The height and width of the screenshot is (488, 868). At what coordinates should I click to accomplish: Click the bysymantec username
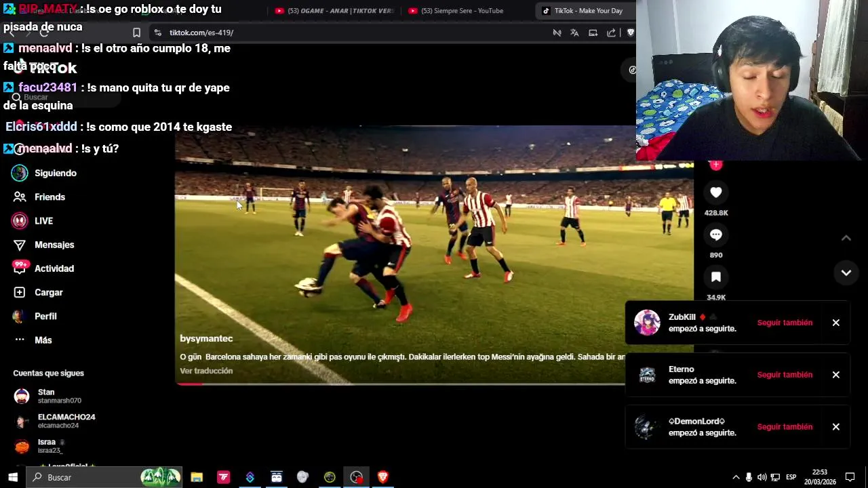[206, 338]
